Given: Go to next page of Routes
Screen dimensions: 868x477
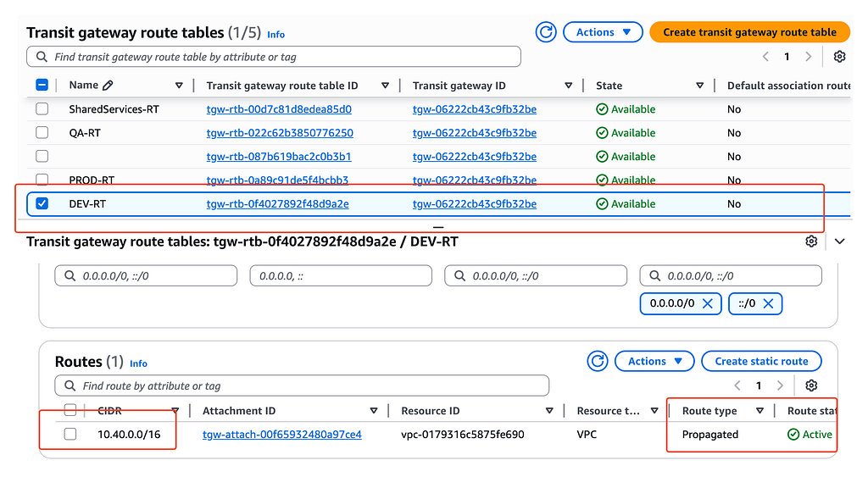Looking at the screenshot, I should [x=780, y=385].
